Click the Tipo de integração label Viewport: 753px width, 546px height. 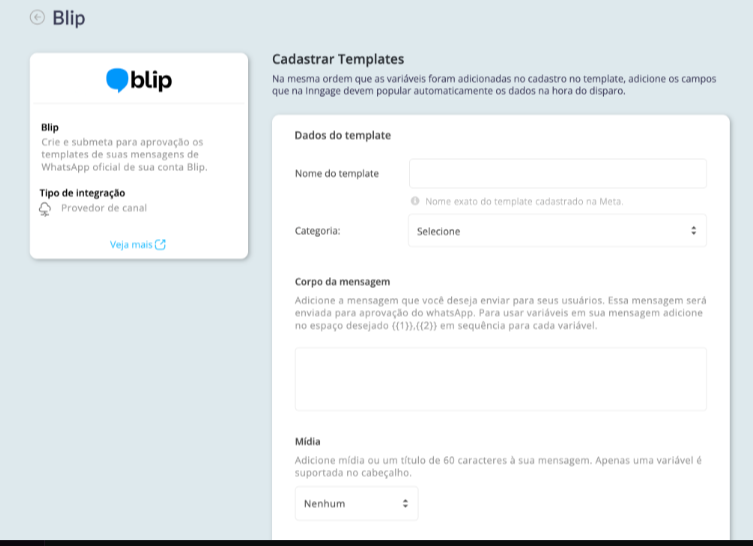point(82,193)
